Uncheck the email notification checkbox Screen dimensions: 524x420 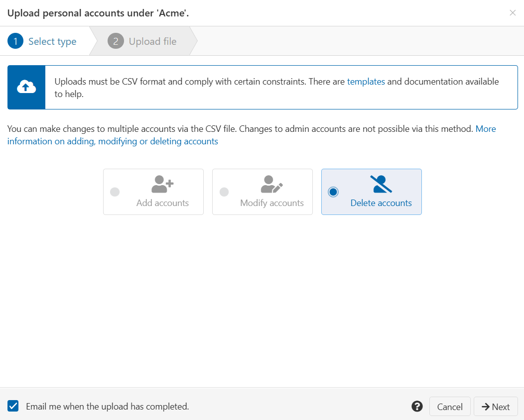point(12,406)
